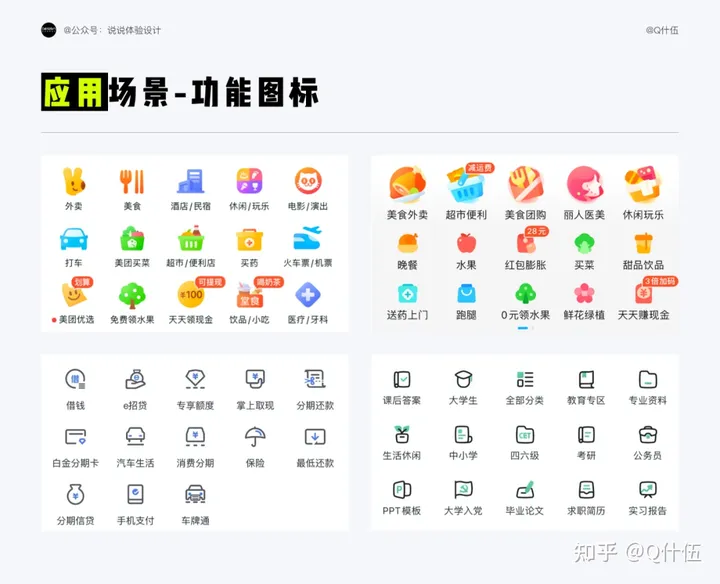Open the 借钱 loan icon
The width and height of the screenshot is (720, 584).
[x=75, y=379]
